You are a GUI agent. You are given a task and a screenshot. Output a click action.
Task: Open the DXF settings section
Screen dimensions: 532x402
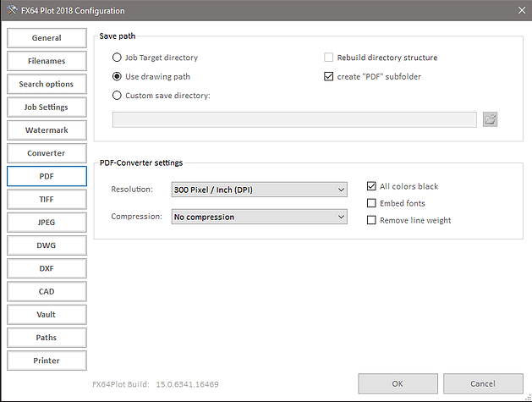point(47,268)
